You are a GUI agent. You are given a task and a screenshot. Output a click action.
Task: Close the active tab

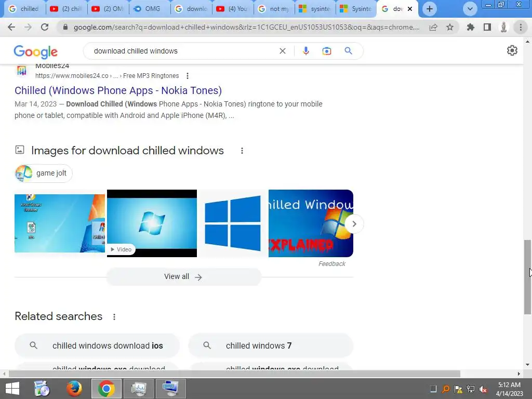pyautogui.click(x=410, y=9)
